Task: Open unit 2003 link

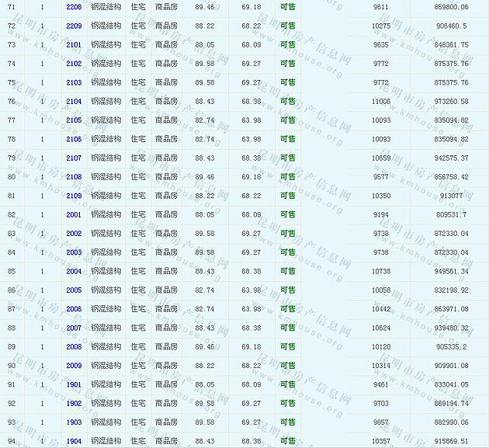Action: (74, 252)
